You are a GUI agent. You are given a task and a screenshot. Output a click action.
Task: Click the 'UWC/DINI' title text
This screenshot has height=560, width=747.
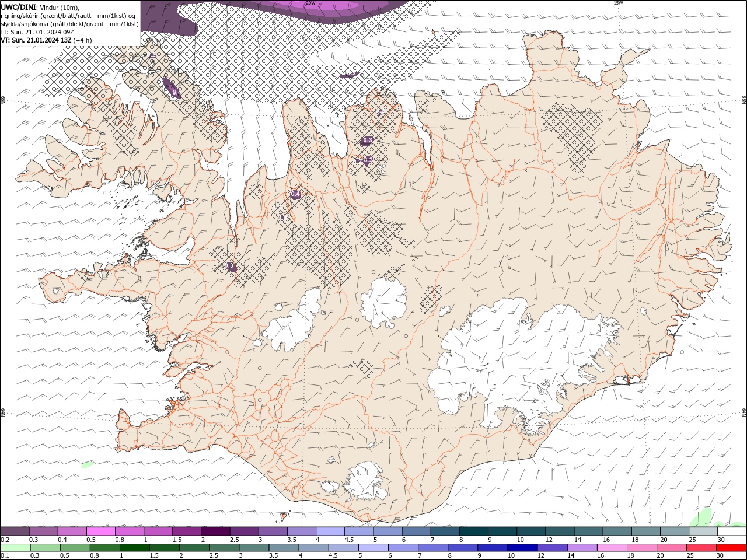click(18, 6)
